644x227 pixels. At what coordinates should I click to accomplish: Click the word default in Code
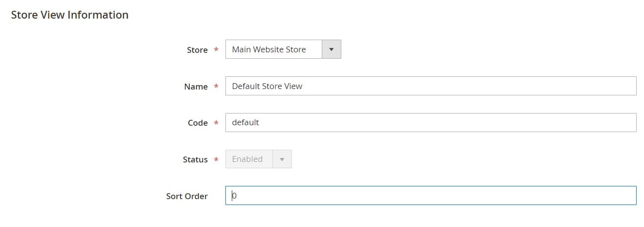245,123
